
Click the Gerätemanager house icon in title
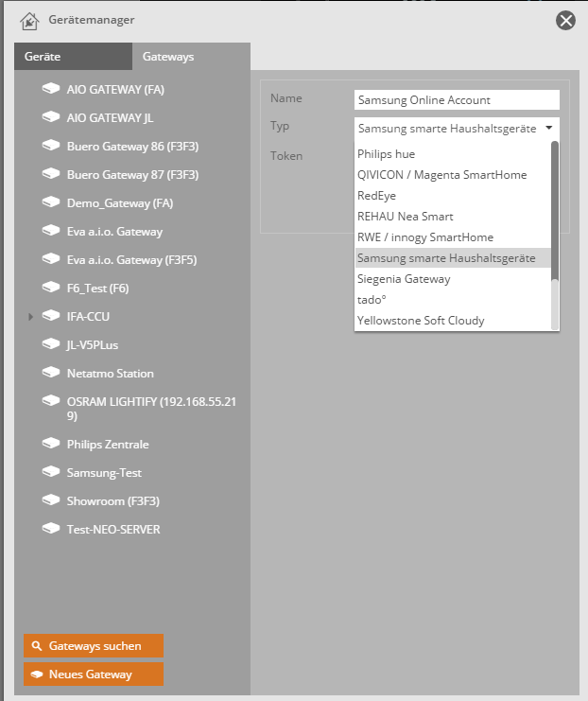pyautogui.click(x=28, y=20)
